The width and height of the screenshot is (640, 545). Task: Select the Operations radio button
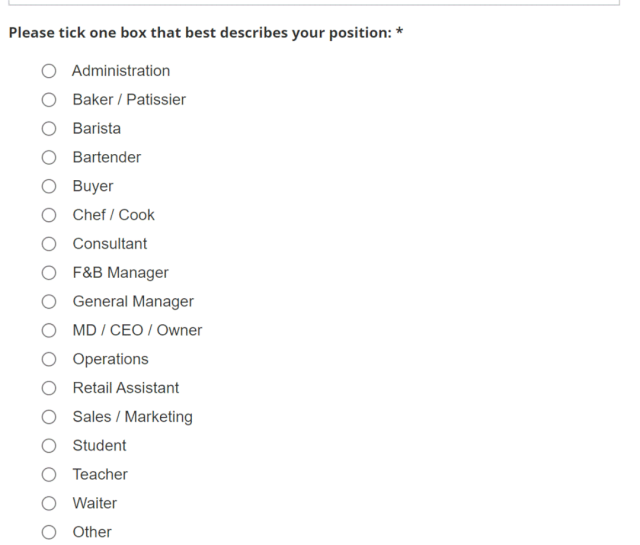[x=49, y=359]
